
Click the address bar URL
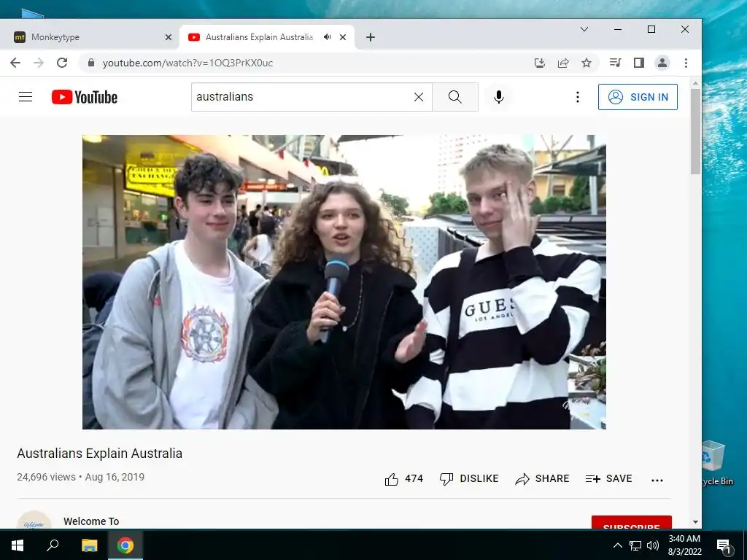point(187,63)
